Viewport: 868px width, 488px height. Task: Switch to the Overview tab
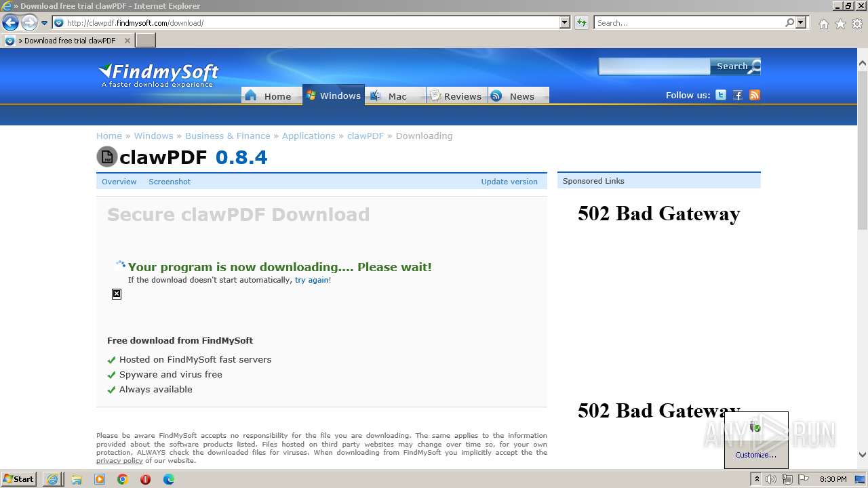coord(119,182)
